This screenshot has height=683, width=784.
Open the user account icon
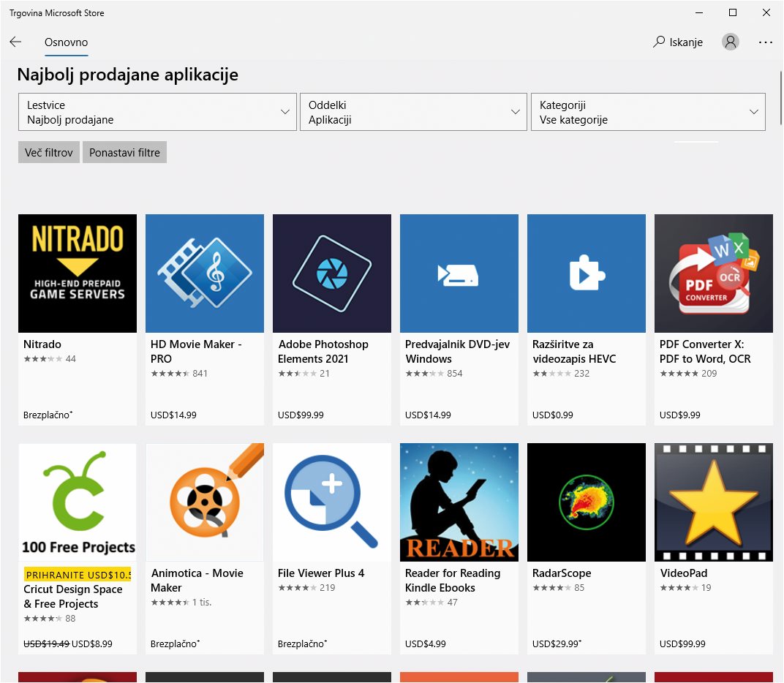tap(731, 42)
